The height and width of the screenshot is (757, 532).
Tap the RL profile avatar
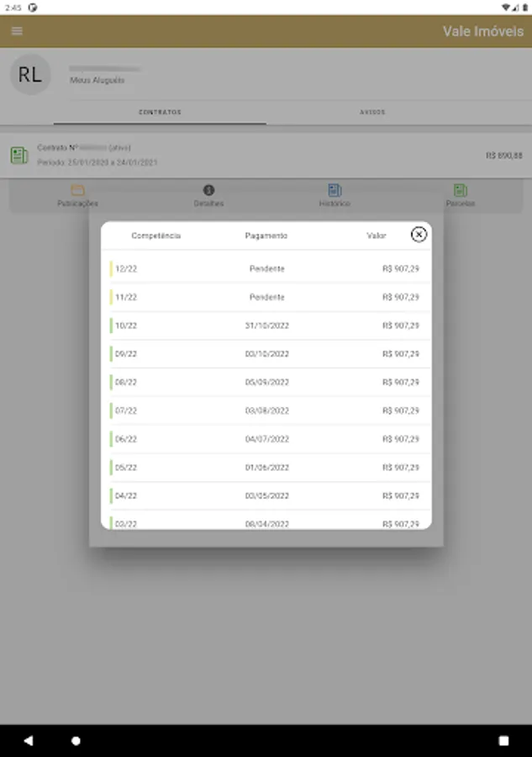(x=30, y=74)
